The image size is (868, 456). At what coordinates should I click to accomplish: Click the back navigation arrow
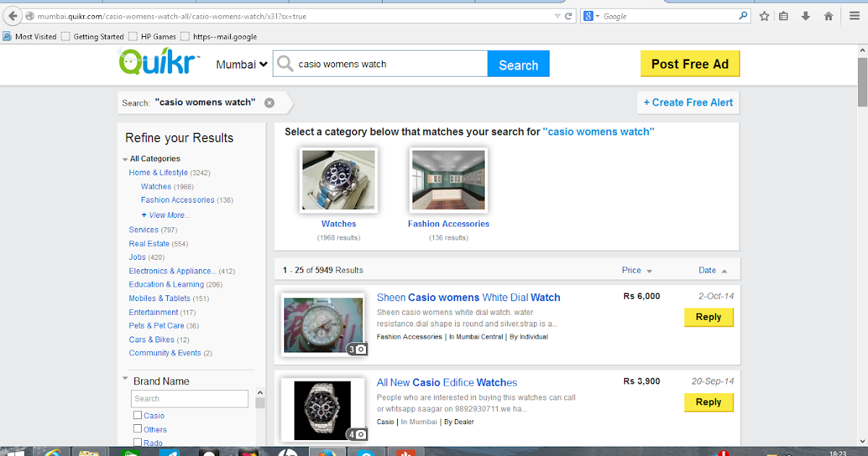click(12, 15)
